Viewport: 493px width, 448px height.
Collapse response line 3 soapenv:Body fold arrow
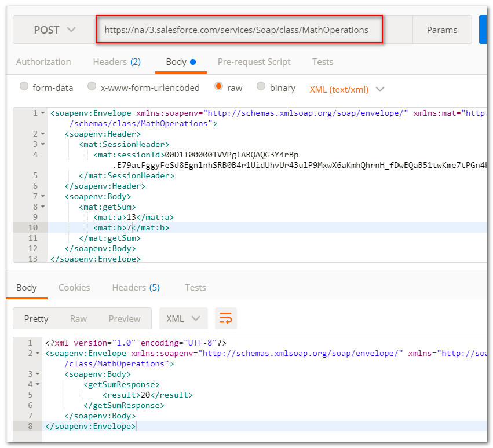pos(38,374)
